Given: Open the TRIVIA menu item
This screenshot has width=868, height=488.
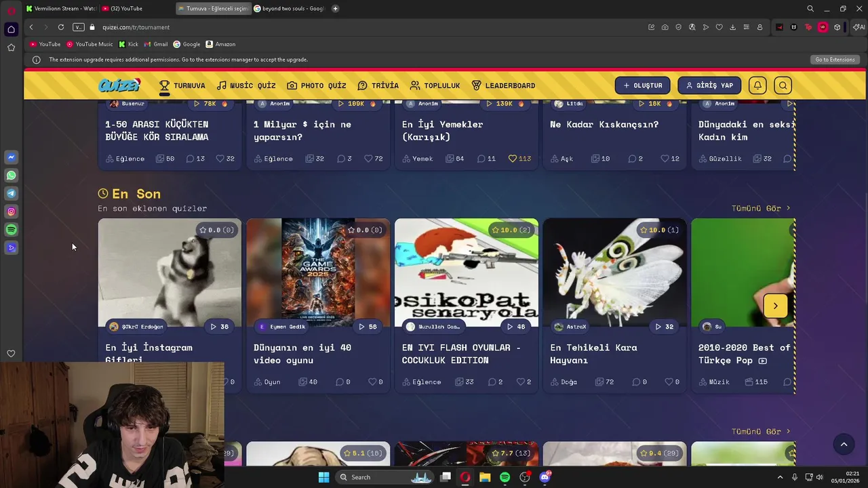Looking at the screenshot, I should point(378,85).
